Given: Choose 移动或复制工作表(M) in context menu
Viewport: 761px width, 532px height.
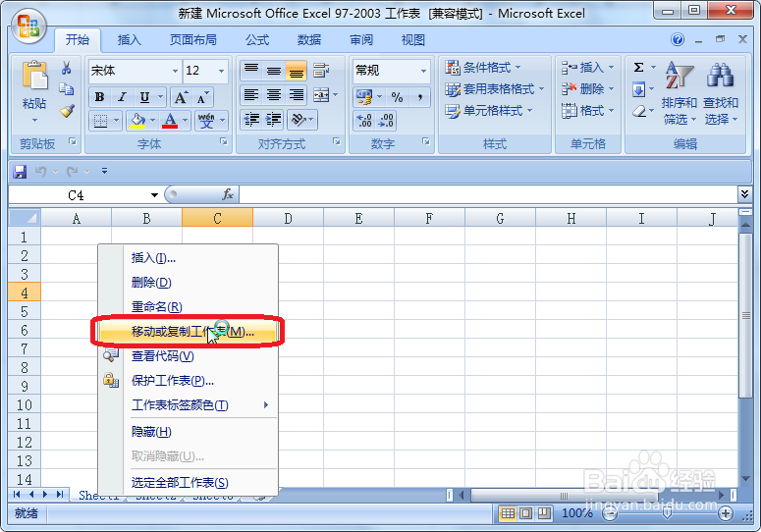Looking at the screenshot, I should (189, 332).
